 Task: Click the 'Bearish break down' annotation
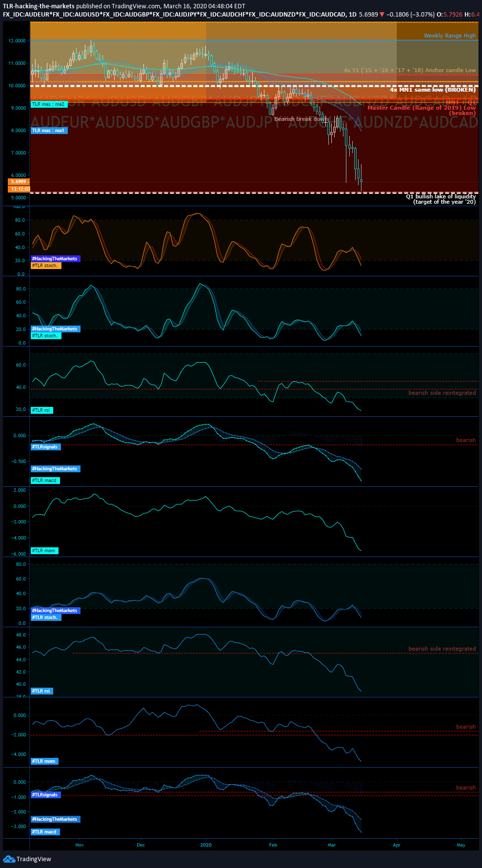point(301,119)
